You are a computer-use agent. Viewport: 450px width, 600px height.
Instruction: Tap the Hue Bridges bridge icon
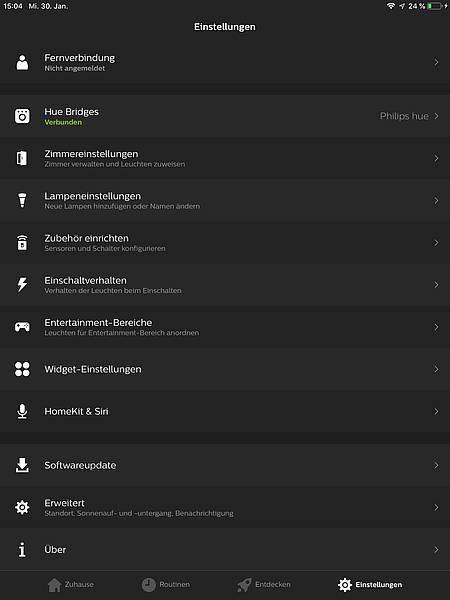coord(22,116)
